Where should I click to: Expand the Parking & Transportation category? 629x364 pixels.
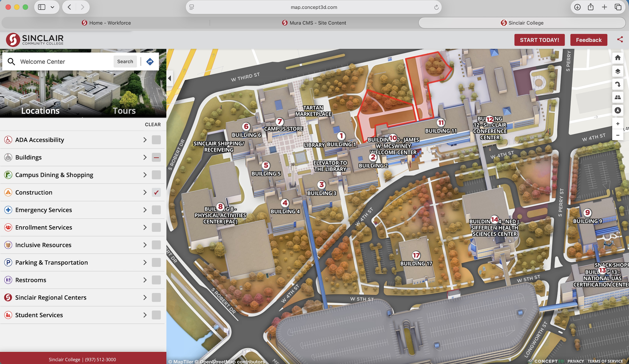[145, 262]
